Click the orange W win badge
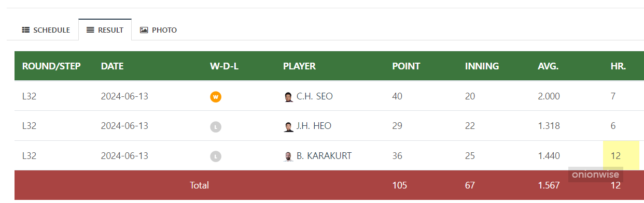Viewport: 644px width, 203px height. coord(216,97)
